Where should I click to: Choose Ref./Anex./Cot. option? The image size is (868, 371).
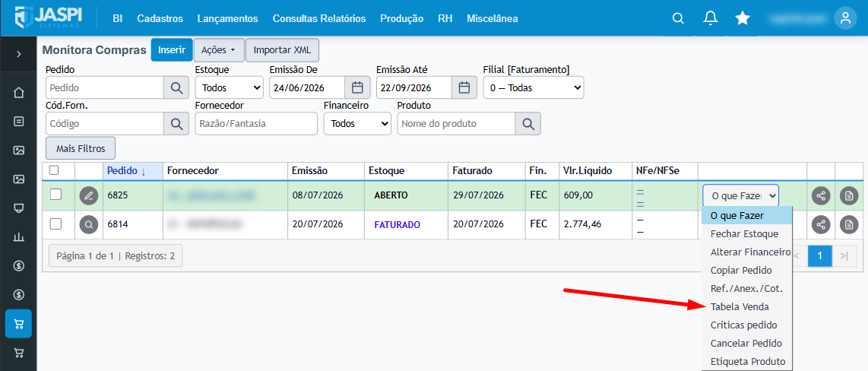[746, 288]
